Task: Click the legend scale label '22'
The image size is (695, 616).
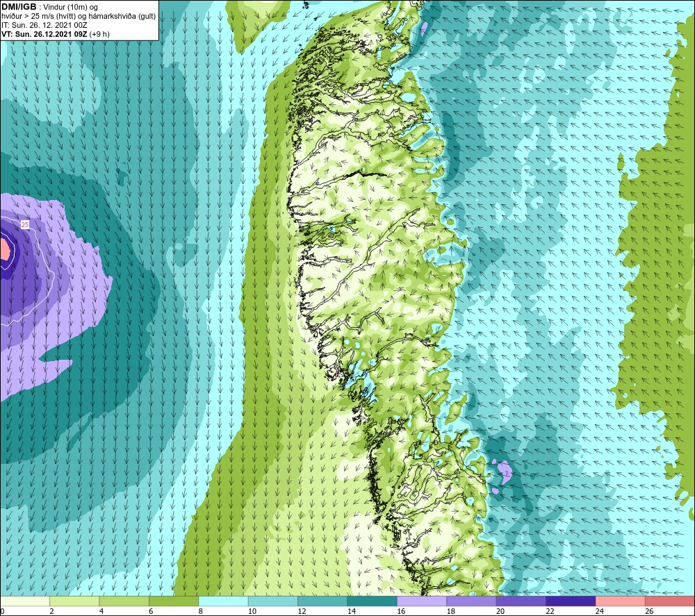Action: tap(550, 611)
